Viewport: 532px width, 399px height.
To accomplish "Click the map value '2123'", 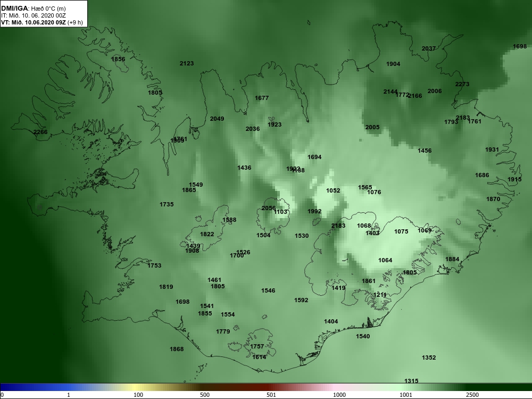I will click(187, 63).
